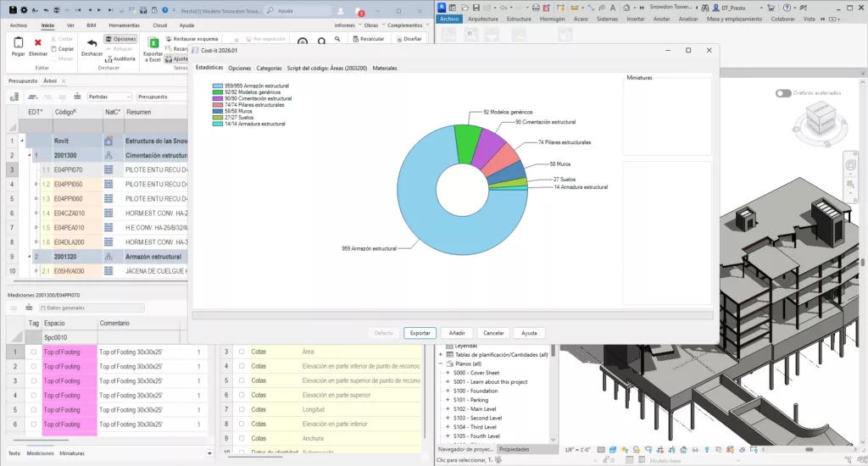The image size is (868, 466).
Task: Click the red Eliminar X icon
Action: pyautogui.click(x=37, y=42)
